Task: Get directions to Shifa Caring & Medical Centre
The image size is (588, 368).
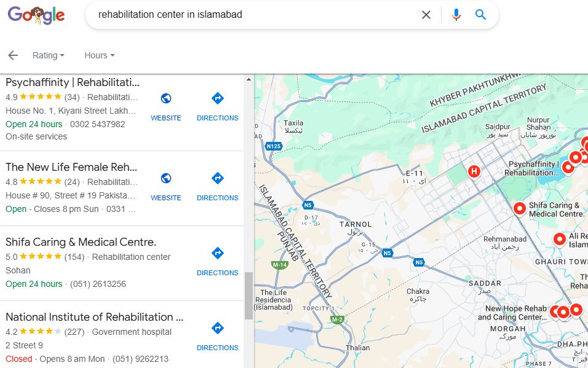Action: click(217, 253)
